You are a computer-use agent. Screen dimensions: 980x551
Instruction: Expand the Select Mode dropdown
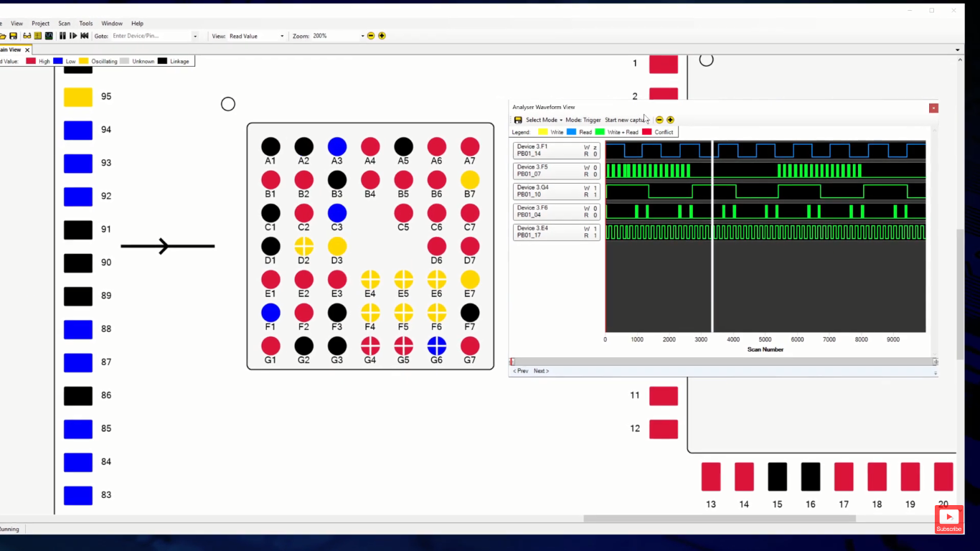pos(544,120)
